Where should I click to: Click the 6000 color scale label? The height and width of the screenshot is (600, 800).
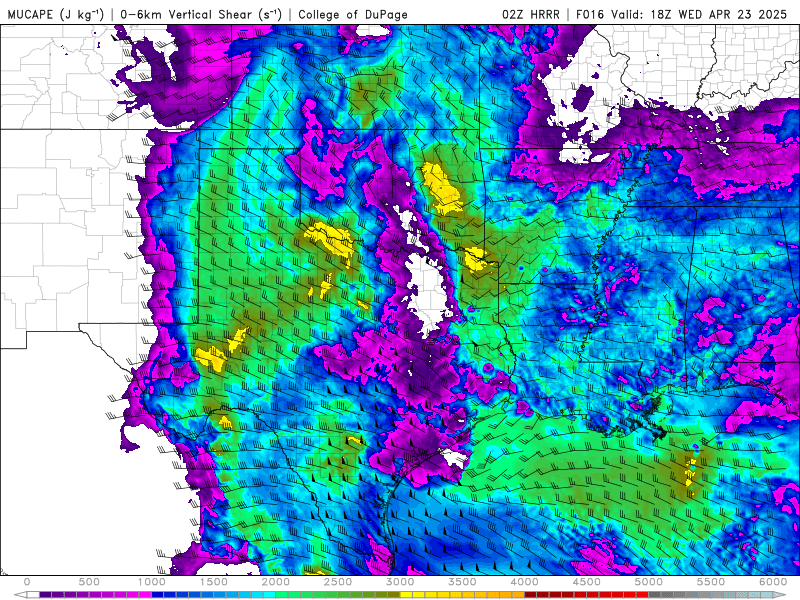click(773, 582)
